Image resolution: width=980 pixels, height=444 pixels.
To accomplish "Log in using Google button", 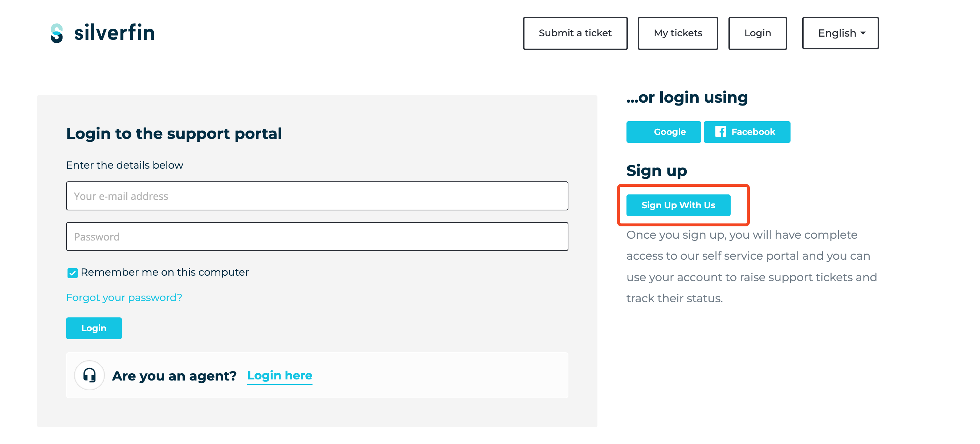I will coord(663,132).
